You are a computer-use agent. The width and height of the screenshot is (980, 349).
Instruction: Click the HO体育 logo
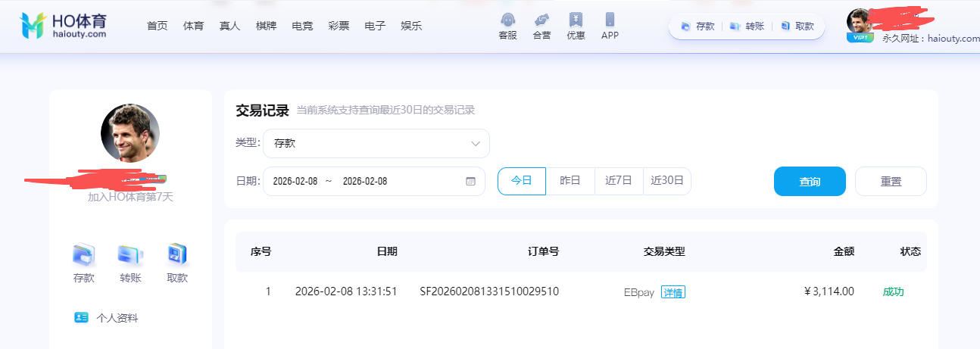coord(63,26)
